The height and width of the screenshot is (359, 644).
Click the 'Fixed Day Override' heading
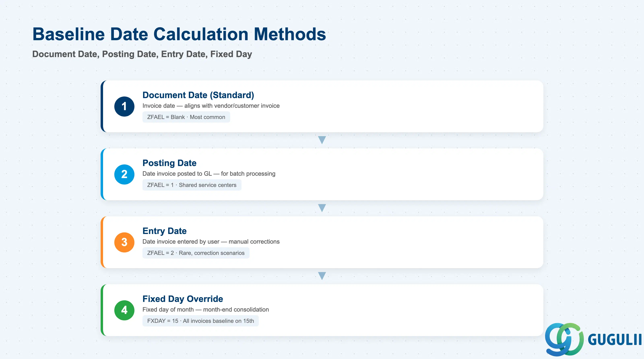click(183, 298)
